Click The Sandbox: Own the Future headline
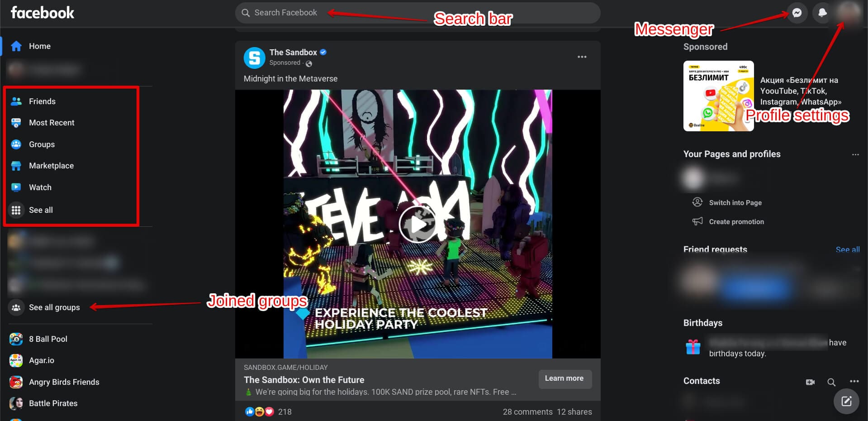Image resolution: width=868 pixels, height=421 pixels. pyautogui.click(x=304, y=380)
